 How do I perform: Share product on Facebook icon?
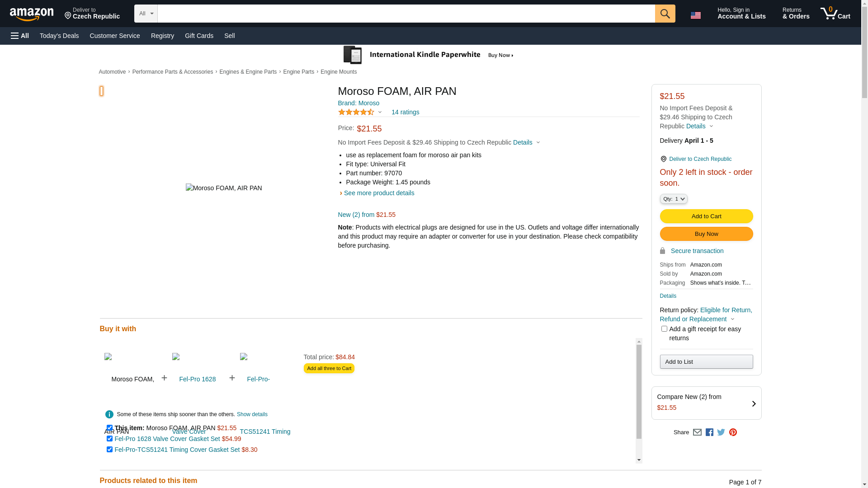(x=709, y=432)
